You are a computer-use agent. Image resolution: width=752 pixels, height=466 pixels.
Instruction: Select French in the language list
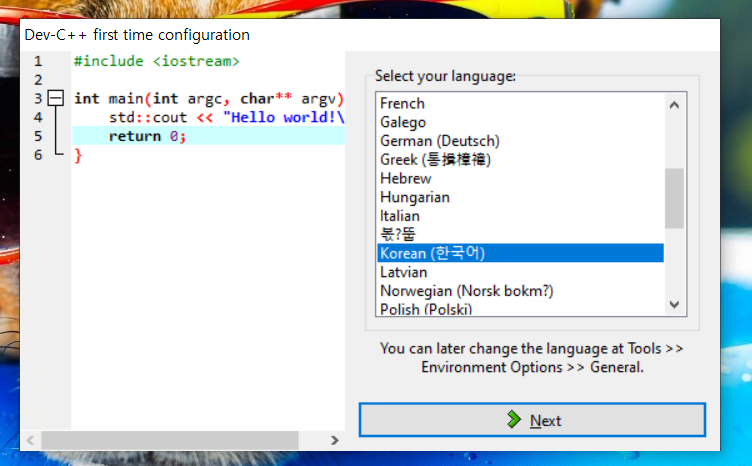click(x=520, y=103)
